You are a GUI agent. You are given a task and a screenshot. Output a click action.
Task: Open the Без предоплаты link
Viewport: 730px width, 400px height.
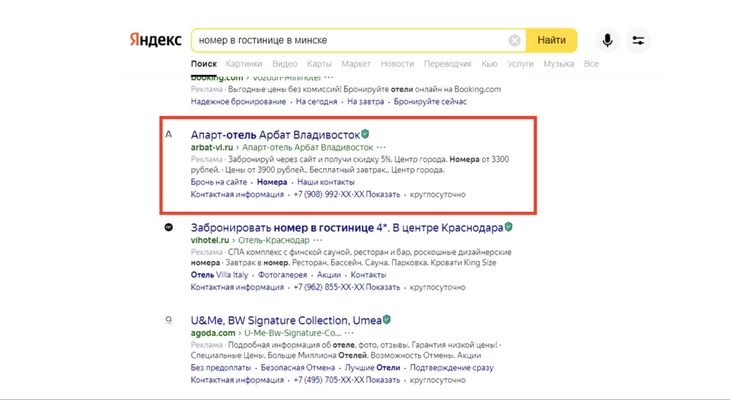[x=221, y=367]
